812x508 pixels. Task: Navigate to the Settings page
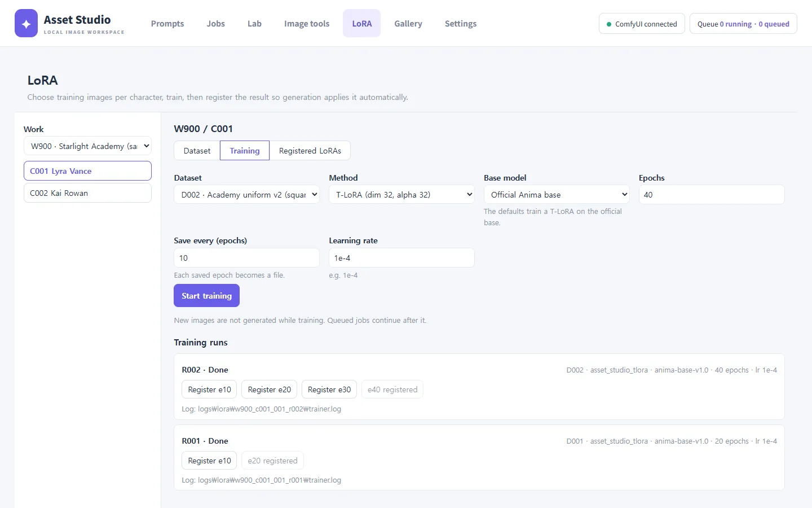click(461, 24)
